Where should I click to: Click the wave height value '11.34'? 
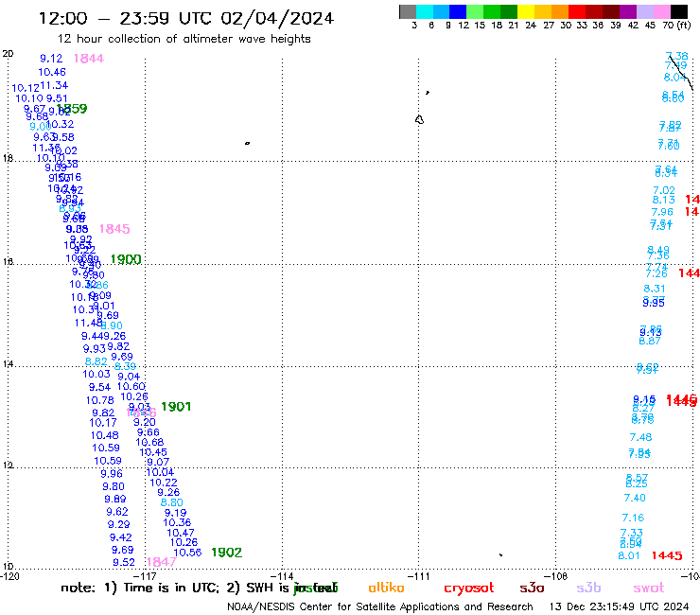tap(54, 86)
